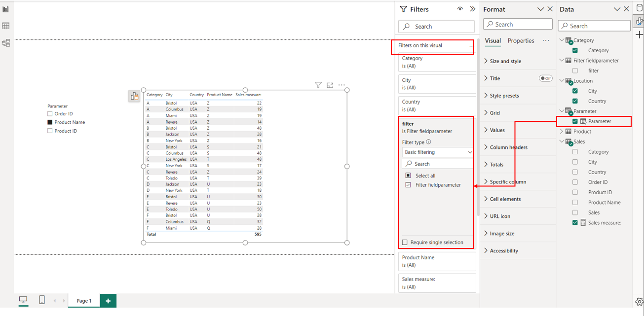This screenshot has width=644, height=316.
Task: Switch to the Visual format tab
Action: coord(493,41)
